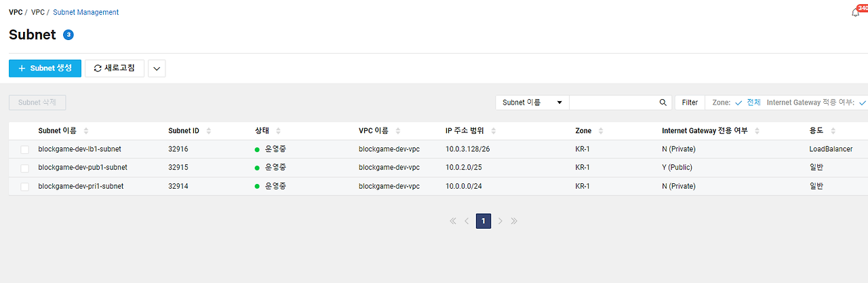This screenshot has height=283, width=868.
Task: Click the search magnifier icon
Action: point(663,102)
